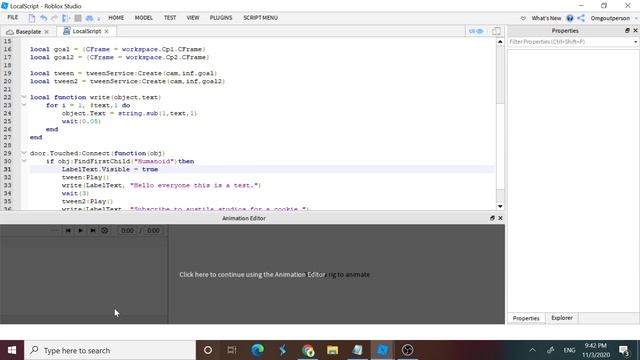
Task: Open the Windows Start menu
Action: click(x=12, y=350)
